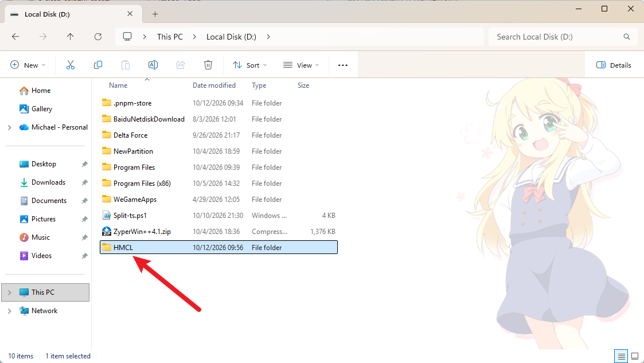Open the New dropdown menu
The image size is (644, 363).
[28, 65]
